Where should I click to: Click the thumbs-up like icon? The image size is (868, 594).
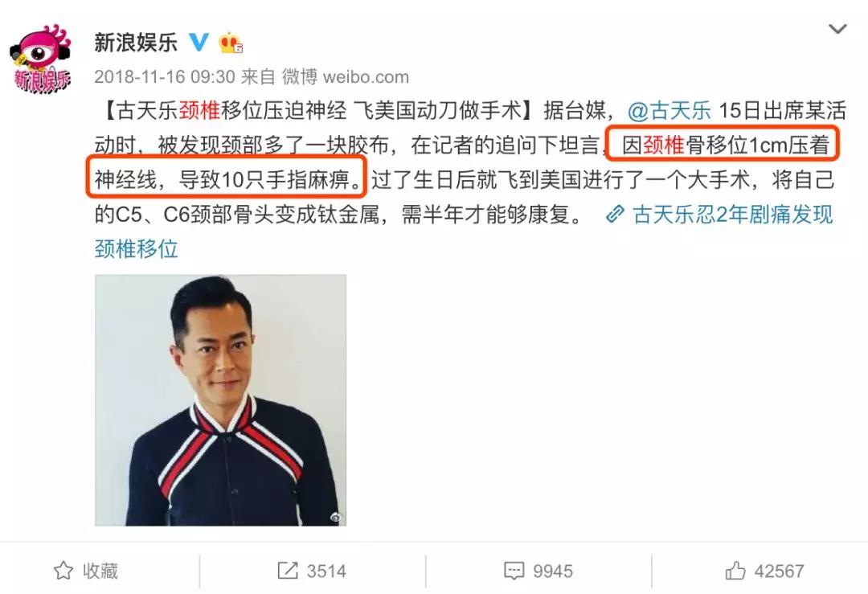735,570
